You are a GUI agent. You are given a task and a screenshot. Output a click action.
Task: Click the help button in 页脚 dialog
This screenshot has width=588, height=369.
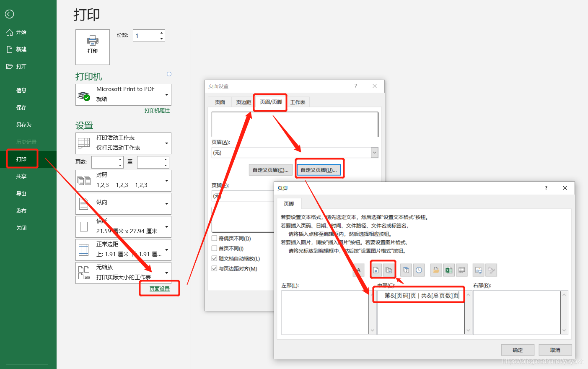coord(546,188)
